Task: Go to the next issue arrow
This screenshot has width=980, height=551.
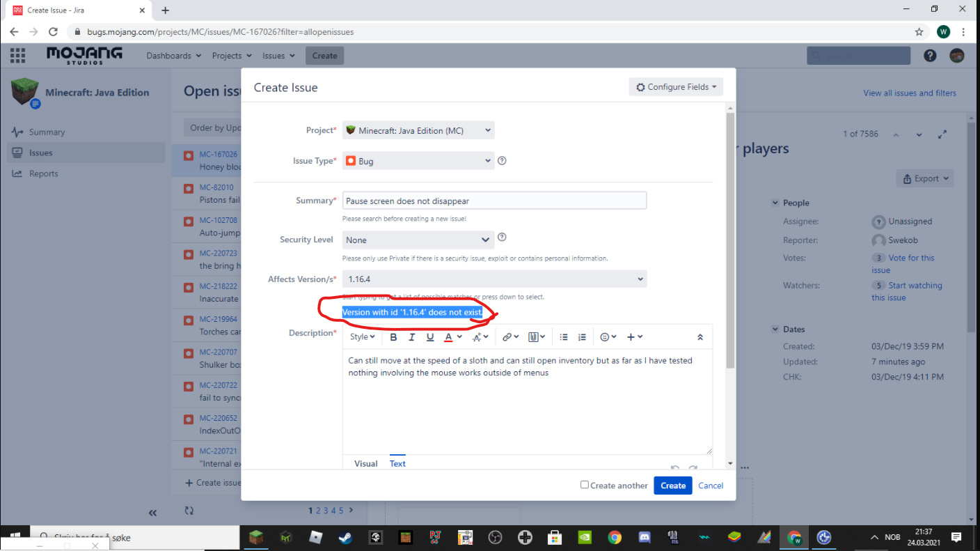Action: (919, 134)
